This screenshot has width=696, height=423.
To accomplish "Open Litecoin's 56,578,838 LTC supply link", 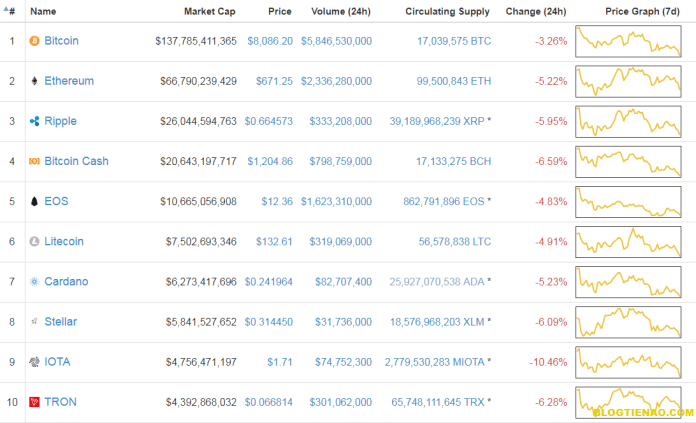I will 455,241.
